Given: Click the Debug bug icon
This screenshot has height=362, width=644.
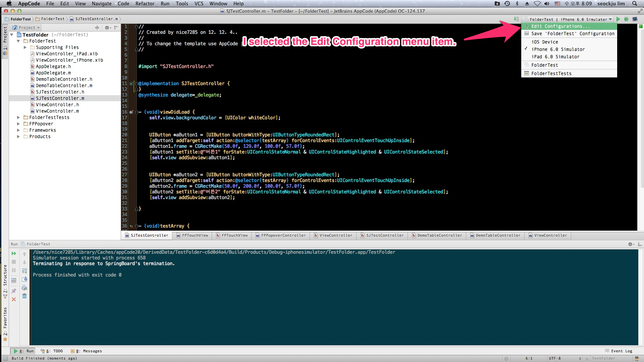Looking at the screenshot, I should (626, 19).
